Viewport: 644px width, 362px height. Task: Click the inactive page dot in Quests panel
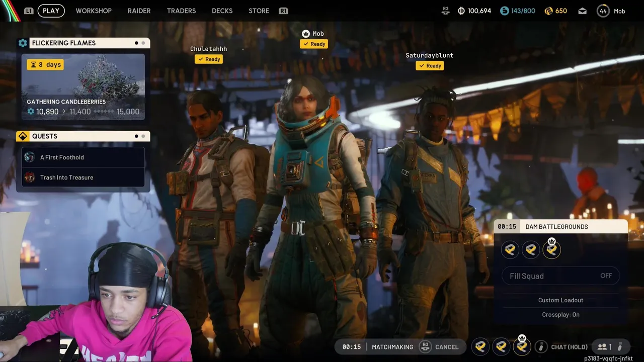(143, 136)
